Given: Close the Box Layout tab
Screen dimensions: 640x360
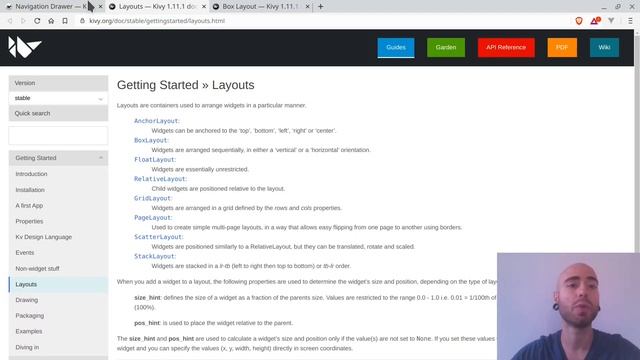Looking at the screenshot, I should pyautogui.click(x=307, y=7).
